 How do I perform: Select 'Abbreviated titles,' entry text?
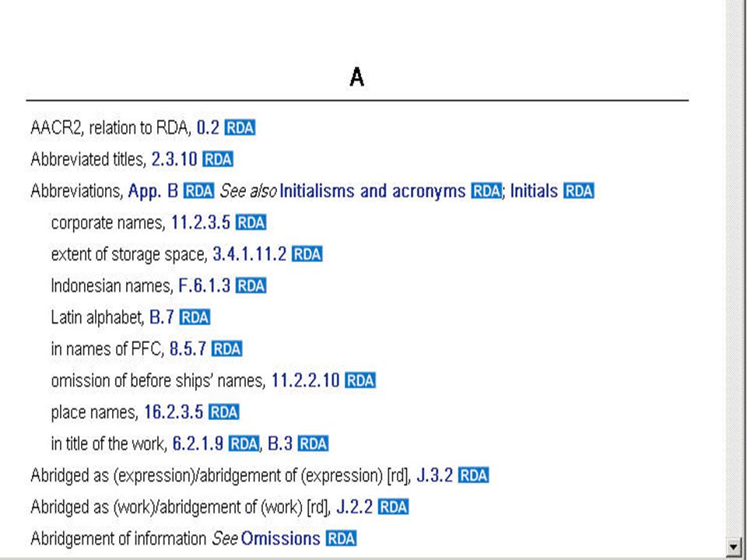[x=88, y=159]
